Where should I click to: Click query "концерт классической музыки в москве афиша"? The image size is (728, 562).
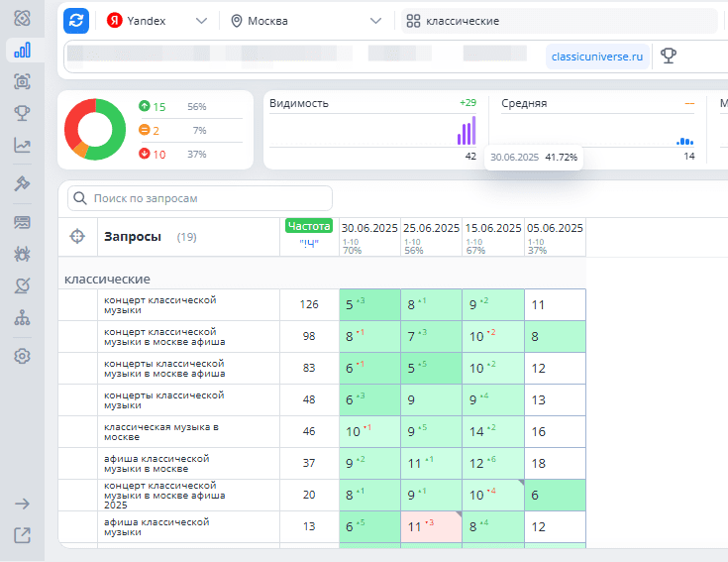pos(164,337)
